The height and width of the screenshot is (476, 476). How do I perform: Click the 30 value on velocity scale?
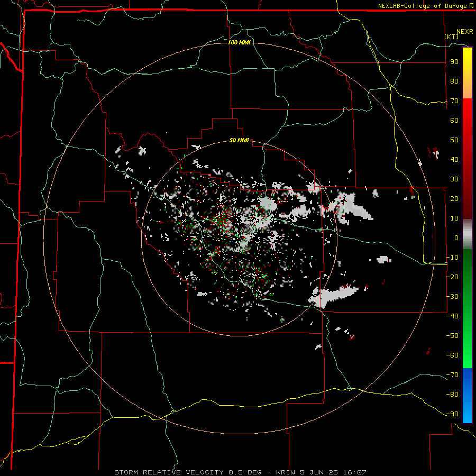454,179
